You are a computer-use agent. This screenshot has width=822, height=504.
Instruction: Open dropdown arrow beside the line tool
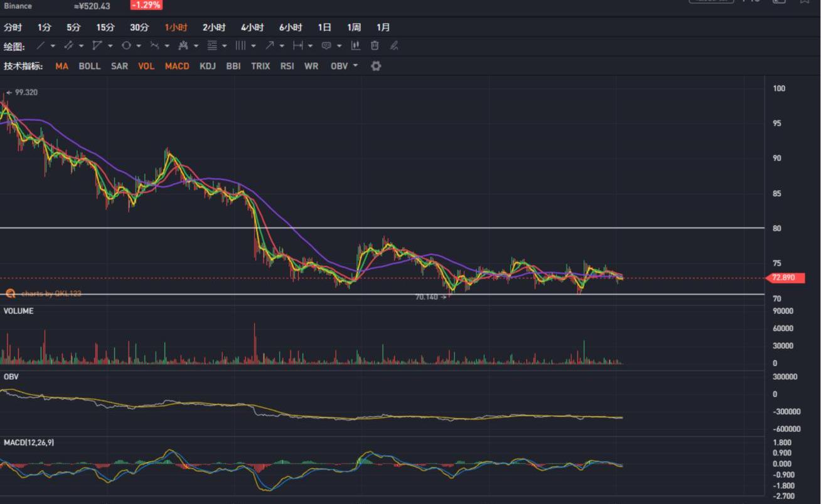point(53,46)
